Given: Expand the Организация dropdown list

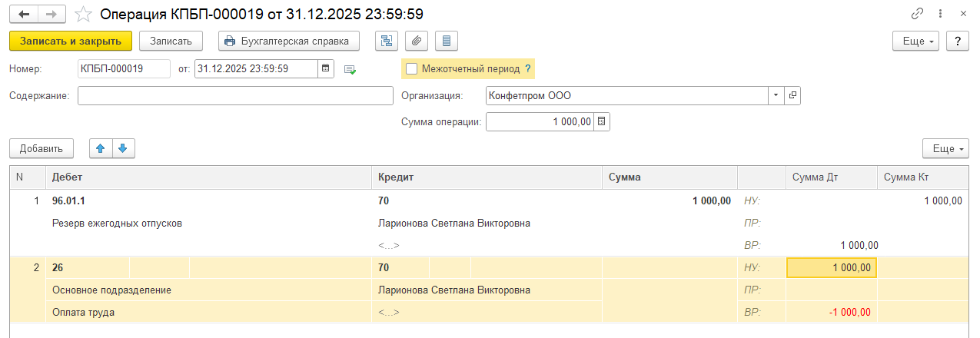Looking at the screenshot, I should [776, 96].
